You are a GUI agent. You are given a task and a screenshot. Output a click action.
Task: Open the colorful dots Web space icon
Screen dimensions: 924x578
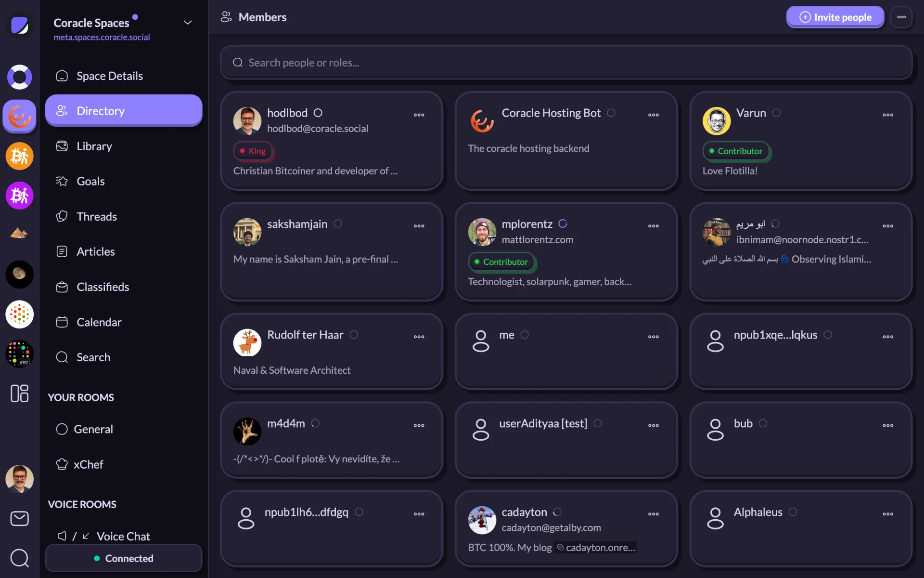19,354
